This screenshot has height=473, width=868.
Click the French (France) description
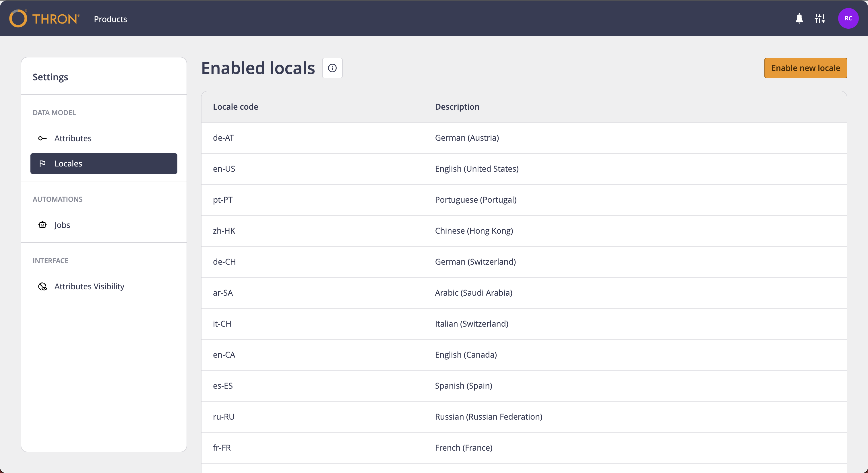point(464,448)
